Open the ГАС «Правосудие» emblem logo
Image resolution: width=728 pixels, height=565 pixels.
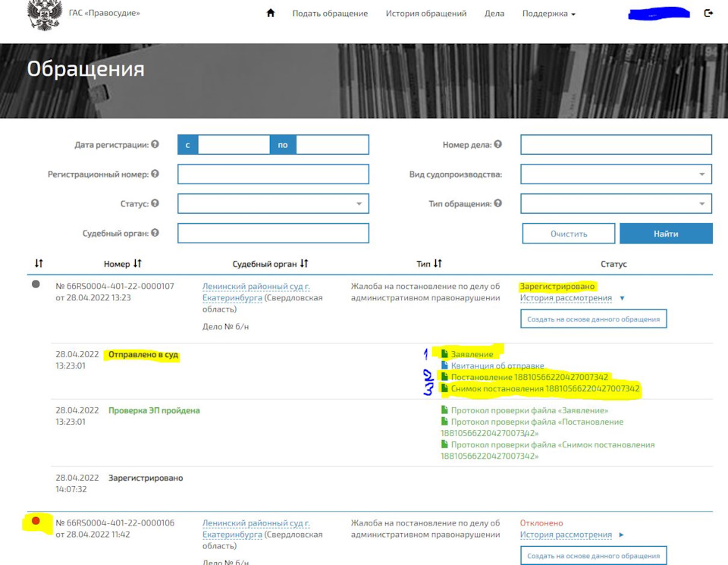(x=45, y=15)
